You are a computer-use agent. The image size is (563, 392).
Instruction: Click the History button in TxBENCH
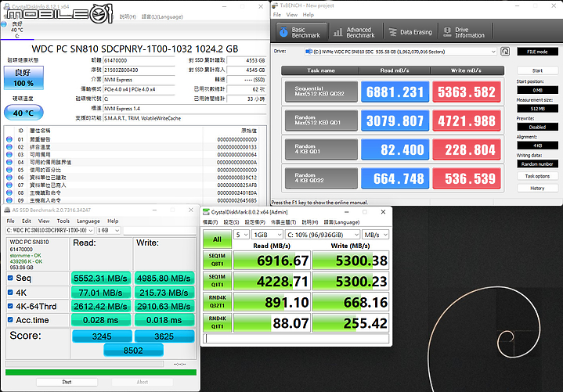coord(537,189)
